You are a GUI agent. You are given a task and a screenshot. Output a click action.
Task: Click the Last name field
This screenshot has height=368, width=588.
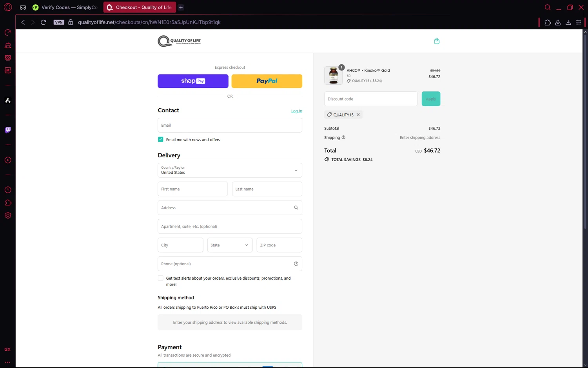(267, 189)
